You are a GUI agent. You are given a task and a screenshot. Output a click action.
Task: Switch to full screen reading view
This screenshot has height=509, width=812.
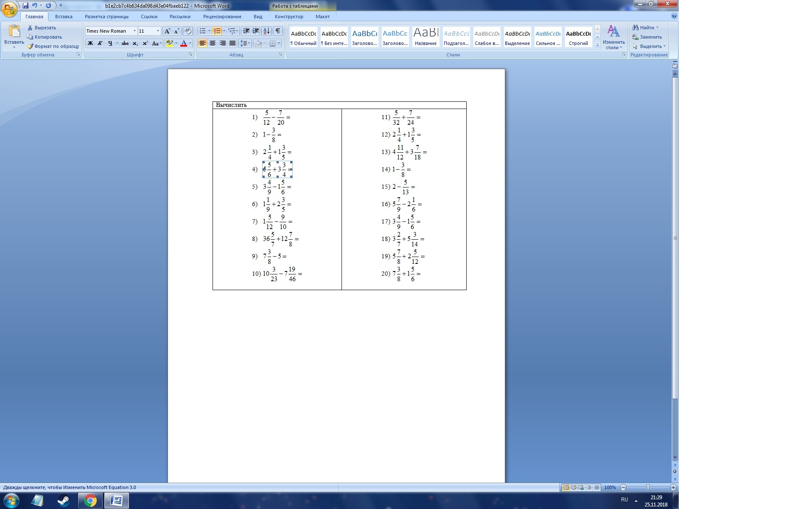(574, 487)
